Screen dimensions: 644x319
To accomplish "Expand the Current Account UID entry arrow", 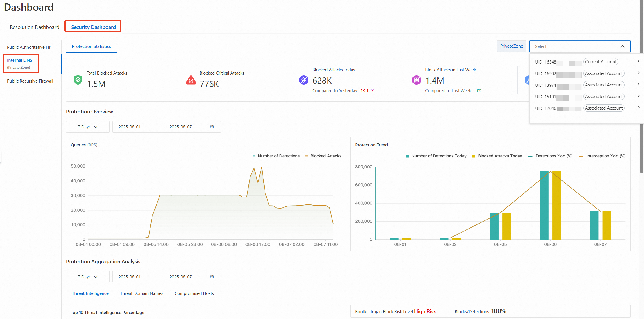I will (x=638, y=61).
